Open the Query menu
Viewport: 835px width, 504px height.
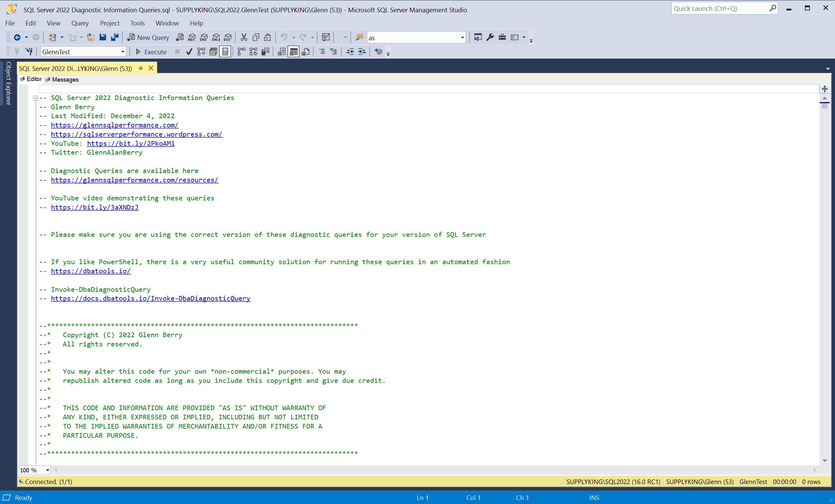coord(80,23)
